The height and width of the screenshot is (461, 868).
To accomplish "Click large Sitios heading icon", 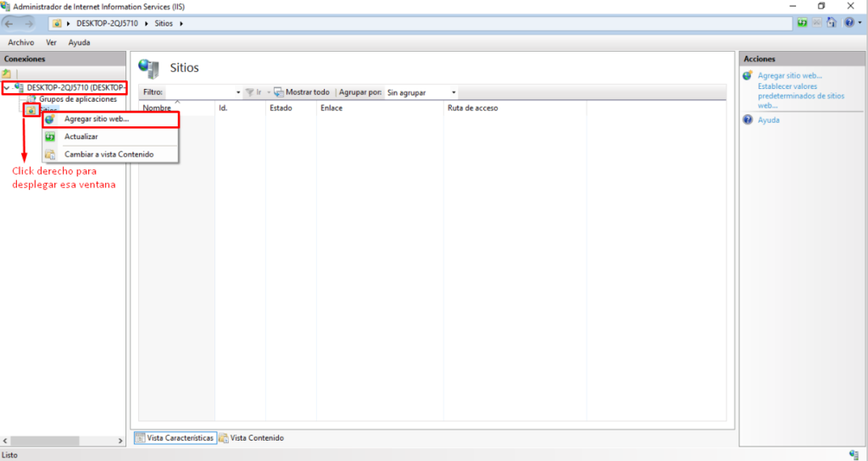I will coord(149,69).
